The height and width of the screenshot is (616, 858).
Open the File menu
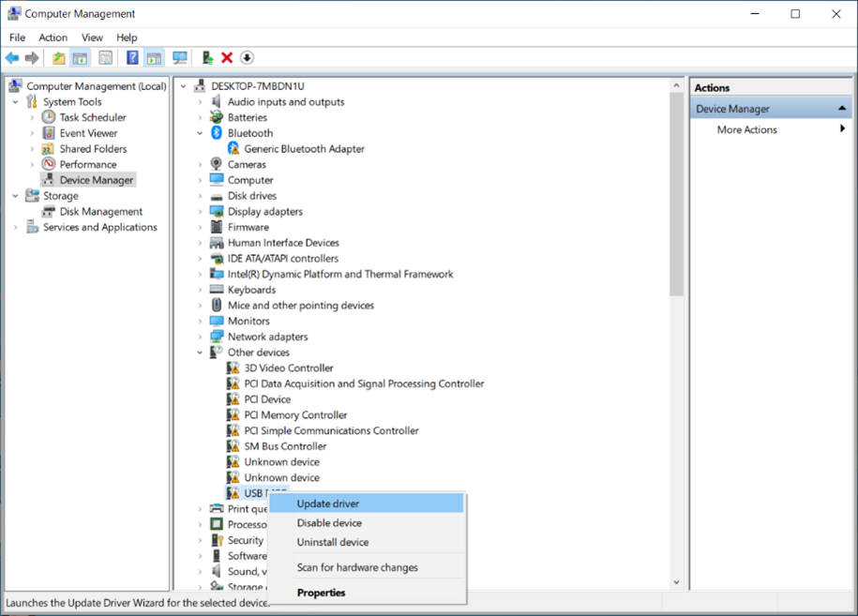pyautogui.click(x=18, y=38)
